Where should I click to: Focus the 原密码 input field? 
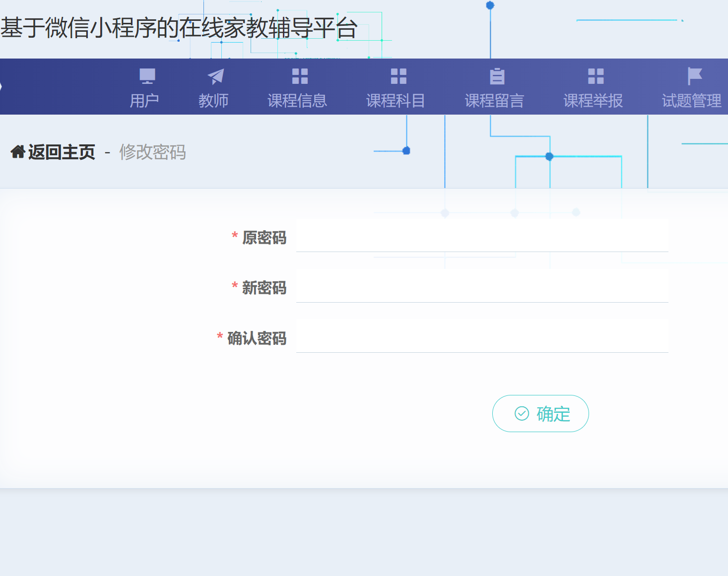[482, 235]
